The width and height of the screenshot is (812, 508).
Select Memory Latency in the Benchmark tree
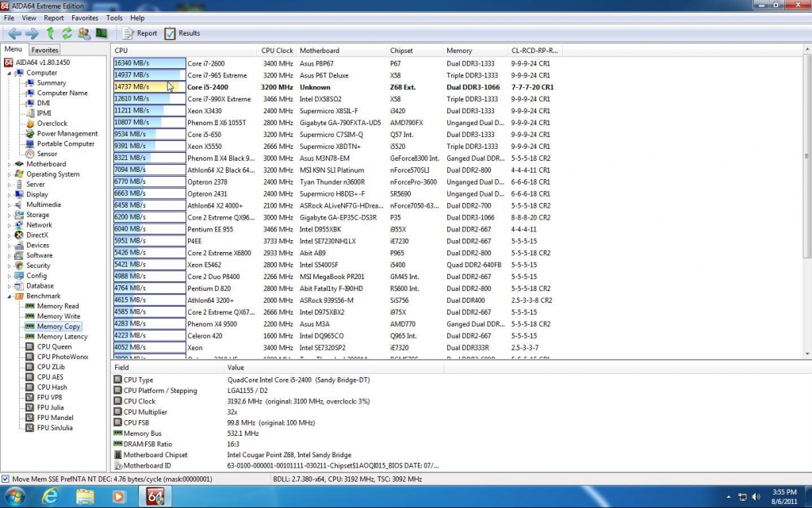click(62, 336)
